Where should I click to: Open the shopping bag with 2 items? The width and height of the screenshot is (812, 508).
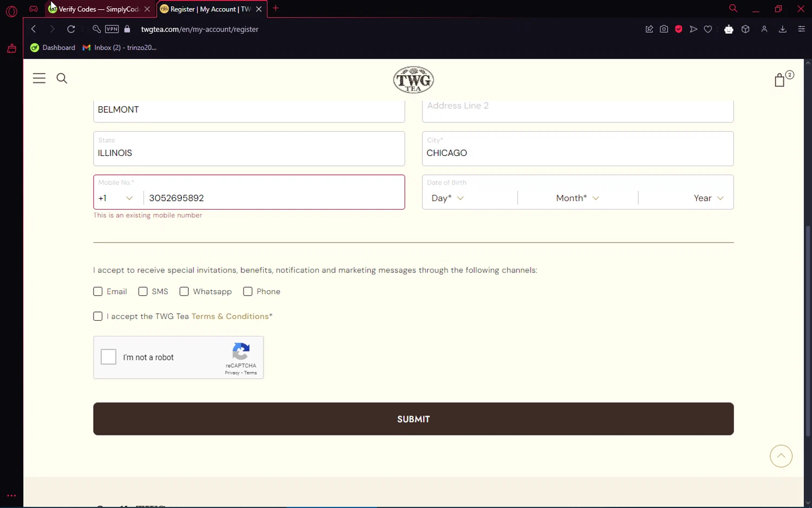click(783, 79)
